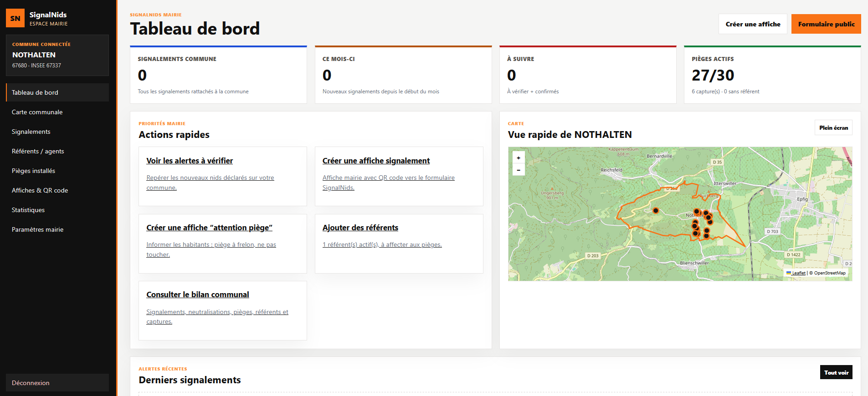The height and width of the screenshot is (396, 868).
Task: Click the "67680 · INSEE 67337" text
Action: click(36, 66)
